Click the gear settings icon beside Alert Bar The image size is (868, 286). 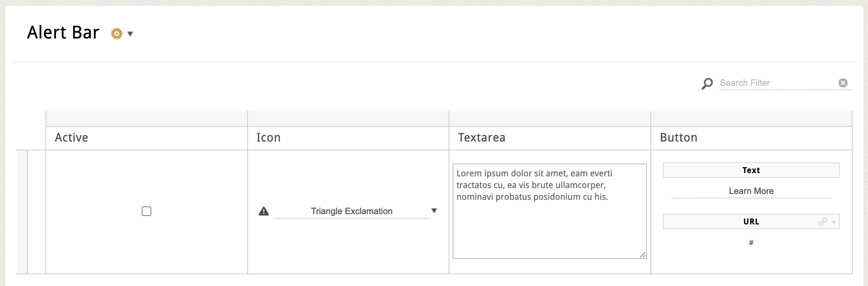click(116, 34)
